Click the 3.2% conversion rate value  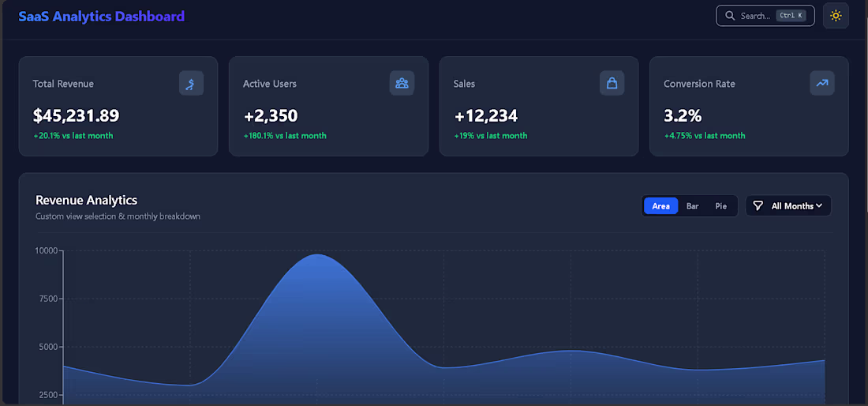tap(683, 116)
